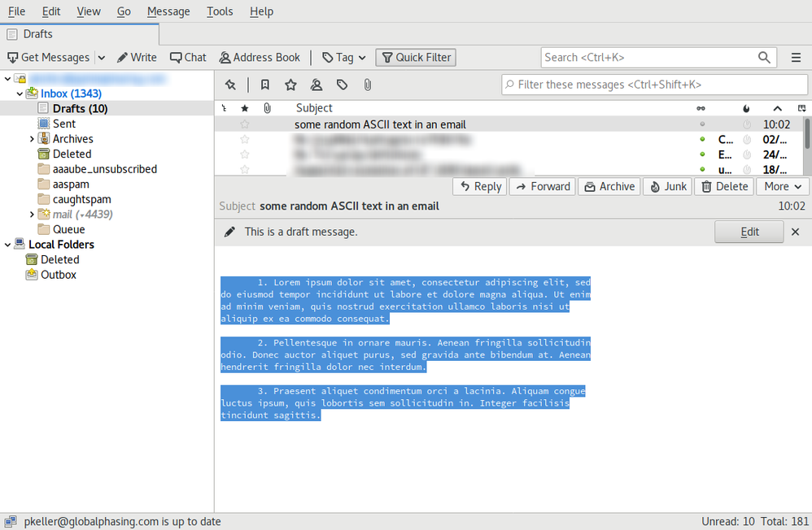The image size is (812, 530).
Task: Filter to show only unread messages
Action: coord(264,85)
